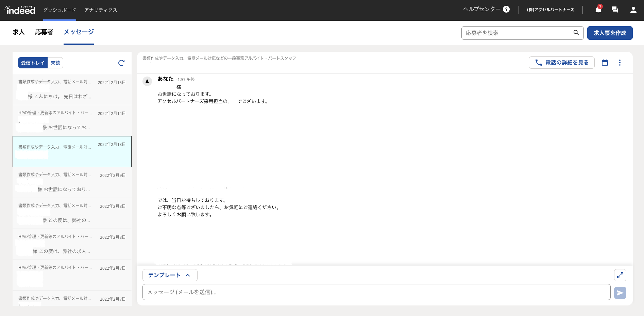
Task: Toggle the 未読 unread filter
Action: pos(55,63)
